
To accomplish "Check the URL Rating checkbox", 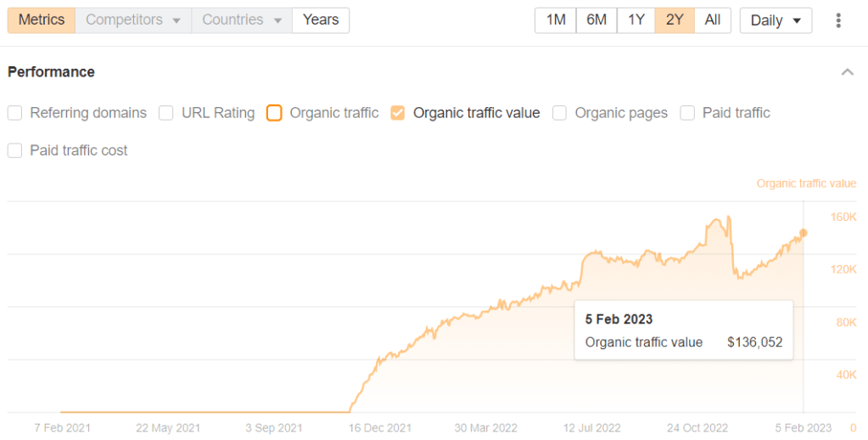I will 166,113.
